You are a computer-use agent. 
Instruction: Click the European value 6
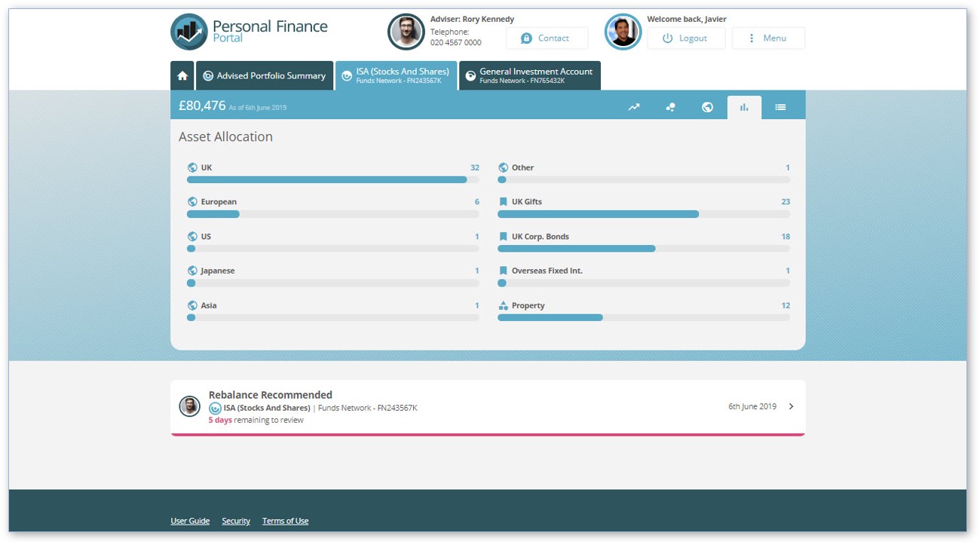(x=477, y=202)
